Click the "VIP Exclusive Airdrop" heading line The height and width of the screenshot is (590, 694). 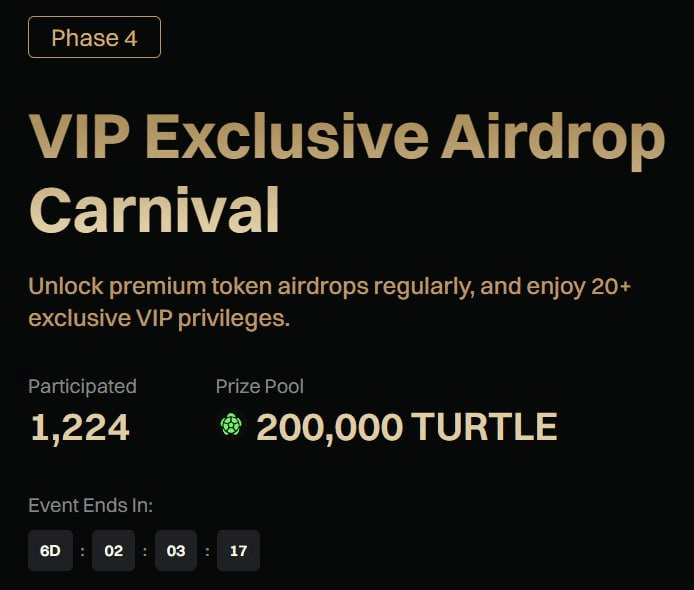pos(347,138)
